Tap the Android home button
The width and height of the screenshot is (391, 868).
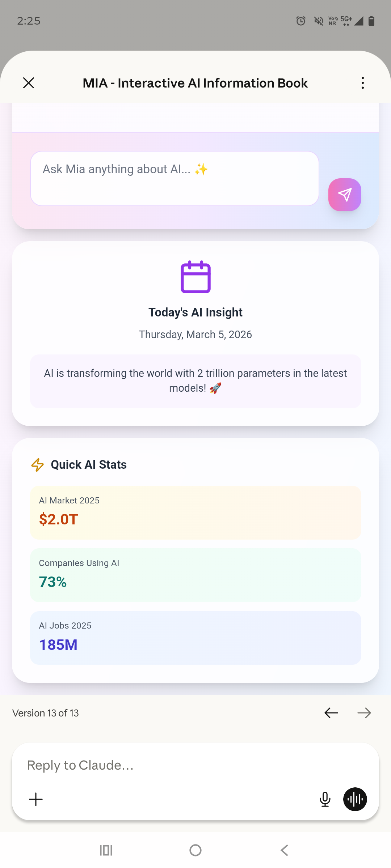(x=195, y=850)
